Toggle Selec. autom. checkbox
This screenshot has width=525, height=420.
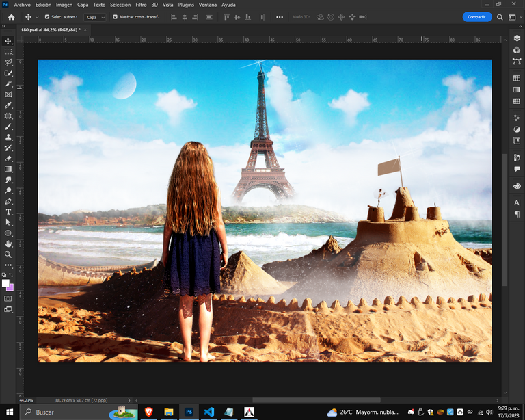(x=47, y=16)
